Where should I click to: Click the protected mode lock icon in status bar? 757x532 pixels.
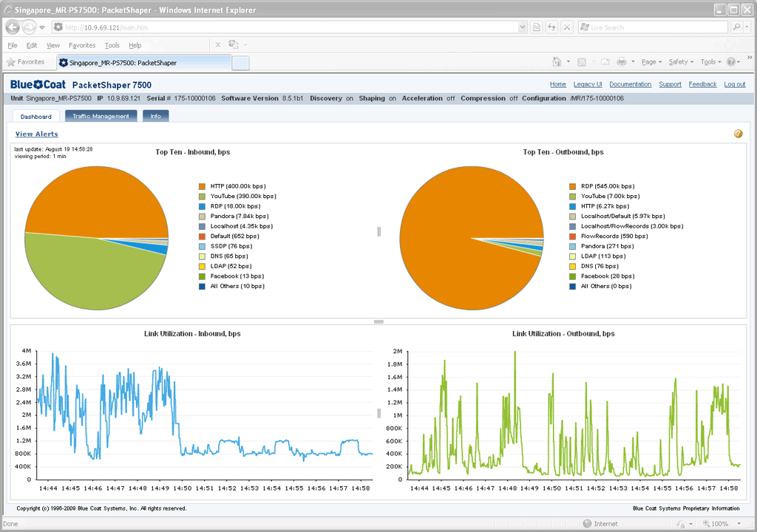[x=681, y=524]
